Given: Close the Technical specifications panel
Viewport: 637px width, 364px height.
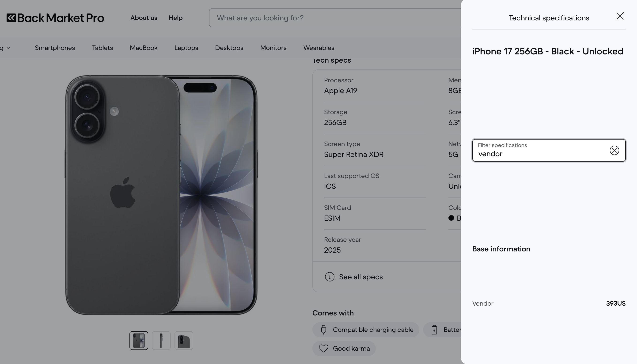Looking at the screenshot, I should [x=620, y=16].
